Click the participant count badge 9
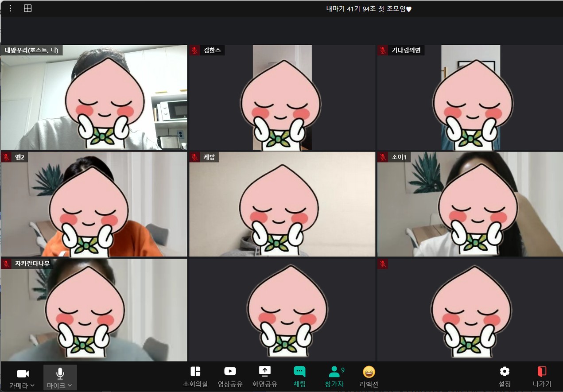Image resolution: width=563 pixels, height=392 pixels. [x=343, y=370]
